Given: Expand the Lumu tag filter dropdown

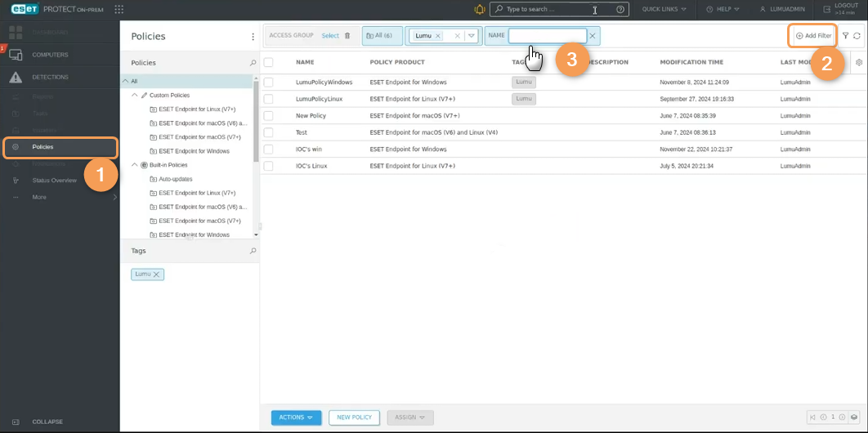Looking at the screenshot, I should 472,36.
